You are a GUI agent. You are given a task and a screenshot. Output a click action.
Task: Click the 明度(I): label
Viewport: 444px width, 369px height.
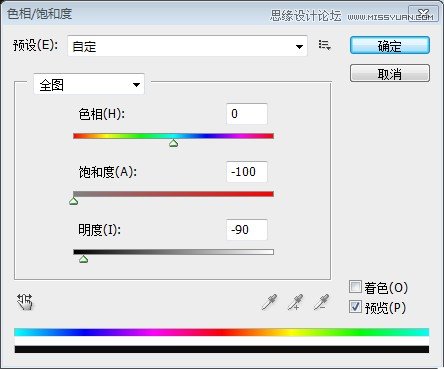tap(100, 230)
